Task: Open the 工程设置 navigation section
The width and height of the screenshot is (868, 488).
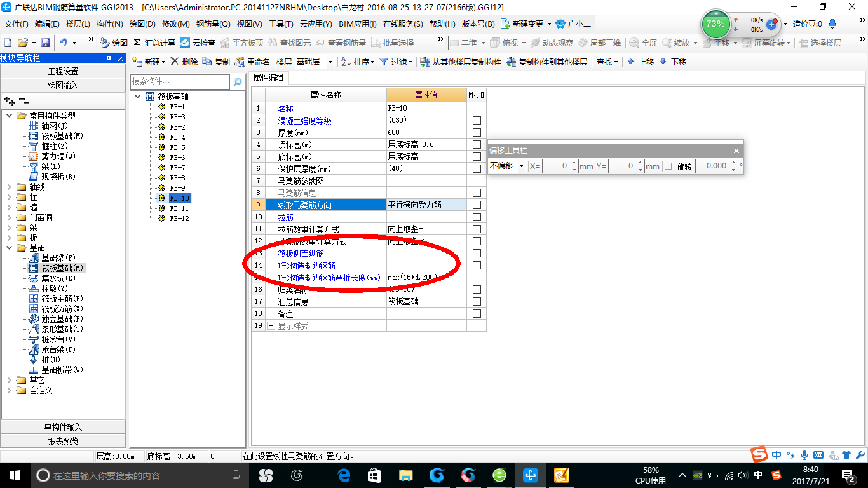Action: coord(63,71)
